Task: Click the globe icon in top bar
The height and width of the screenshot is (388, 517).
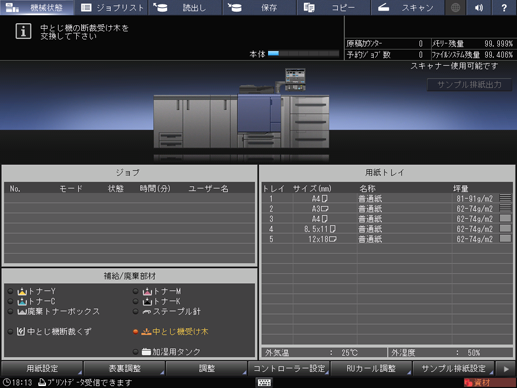Action: tap(455, 7)
